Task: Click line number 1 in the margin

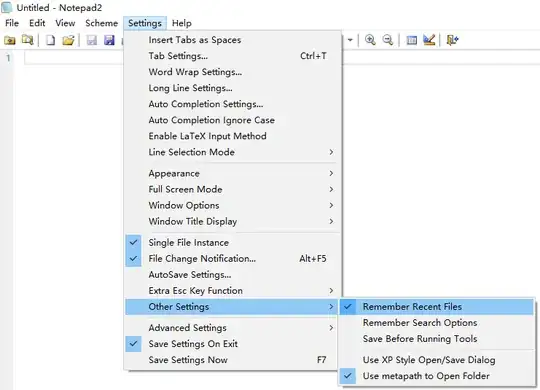Action: point(9,58)
